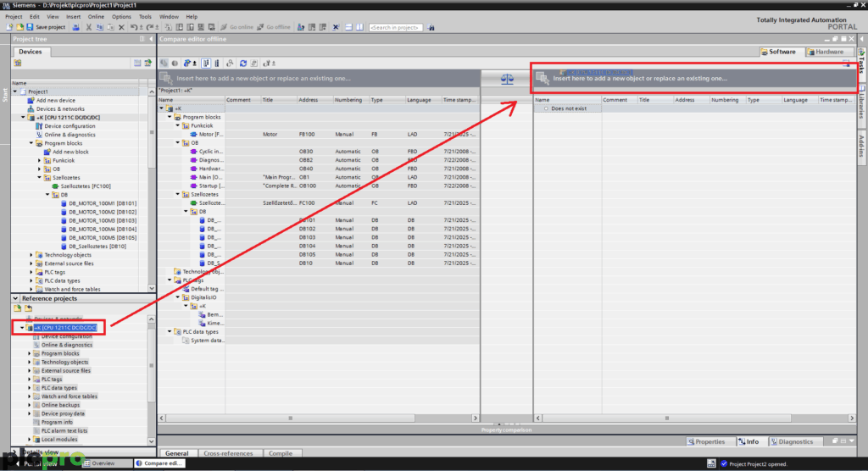Click the Cut scissors icon
The image size is (868, 471).
click(88, 27)
